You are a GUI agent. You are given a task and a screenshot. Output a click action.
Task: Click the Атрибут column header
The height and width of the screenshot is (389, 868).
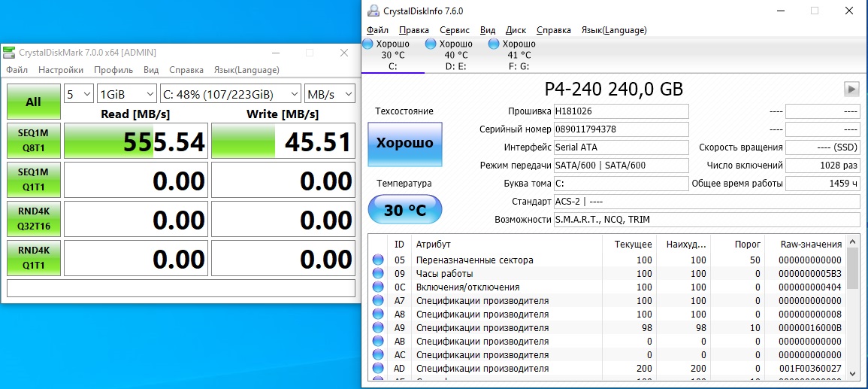pos(506,245)
